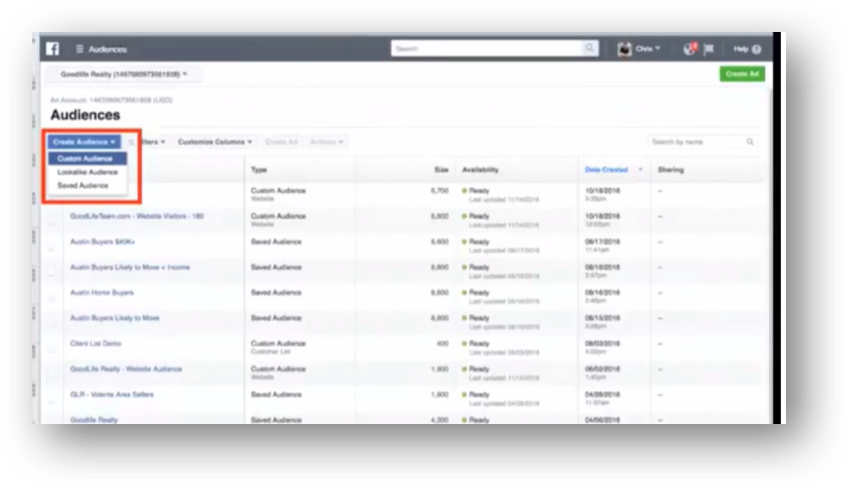Image resolution: width=851 pixels, height=489 pixels.
Task: Click the Ad Account number text
Action: coord(111,100)
